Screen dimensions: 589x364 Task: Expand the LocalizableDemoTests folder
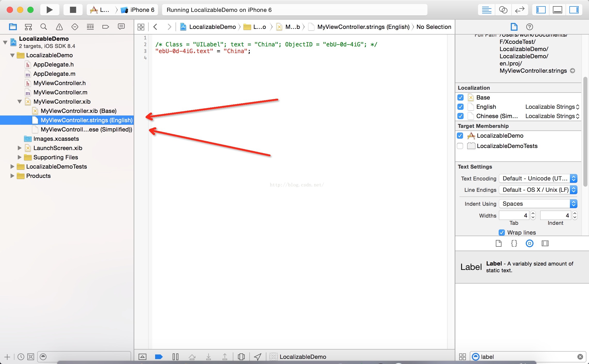click(12, 167)
